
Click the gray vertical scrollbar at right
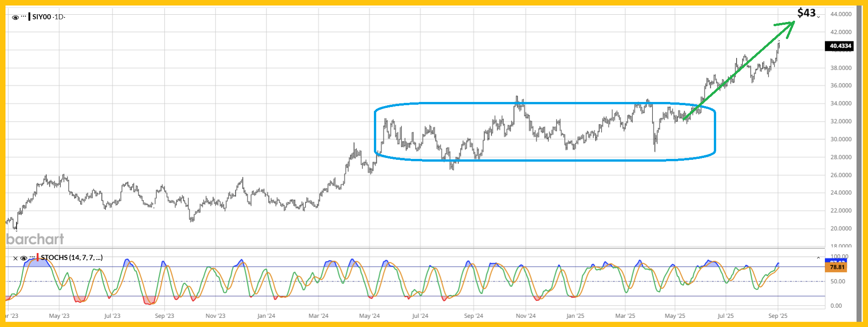pos(859,161)
